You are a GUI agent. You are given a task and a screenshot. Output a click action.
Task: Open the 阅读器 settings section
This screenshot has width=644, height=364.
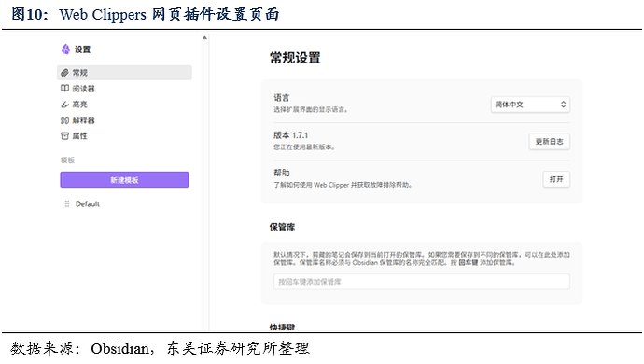[x=124, y=89]
